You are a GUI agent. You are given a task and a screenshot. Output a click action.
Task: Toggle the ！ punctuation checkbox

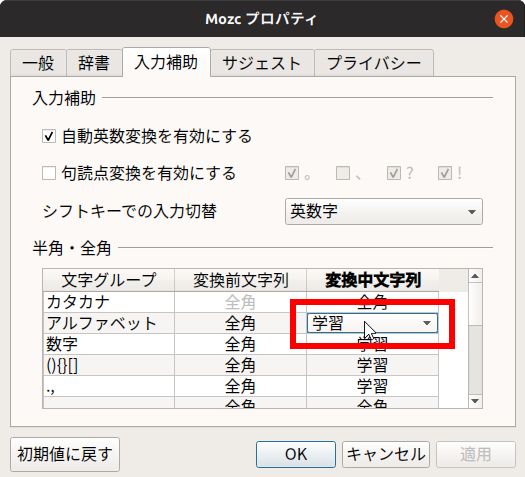pos(445,173)
